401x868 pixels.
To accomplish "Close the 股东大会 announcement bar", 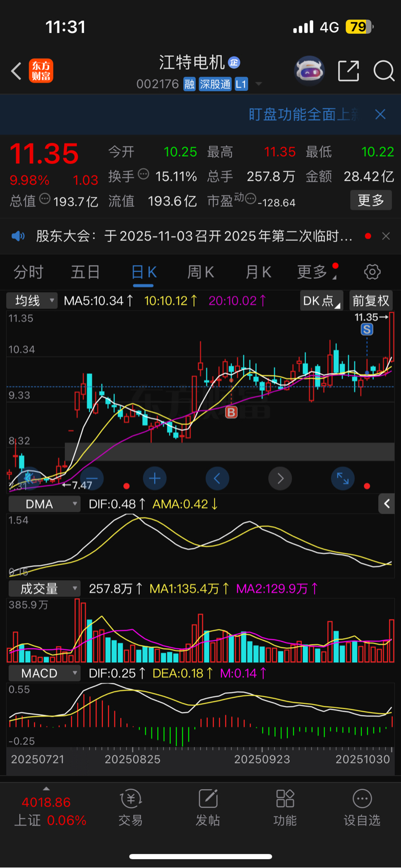I will [x=386, y=236].
